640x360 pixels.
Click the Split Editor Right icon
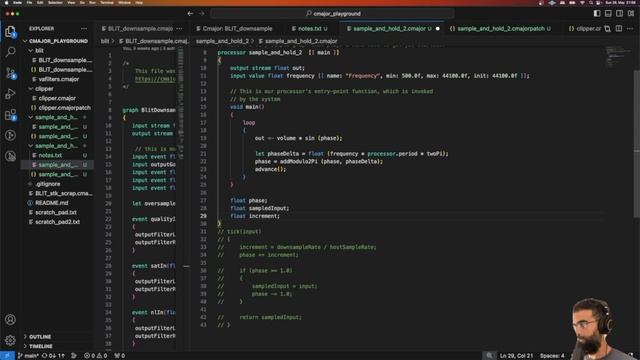(619, 29)
